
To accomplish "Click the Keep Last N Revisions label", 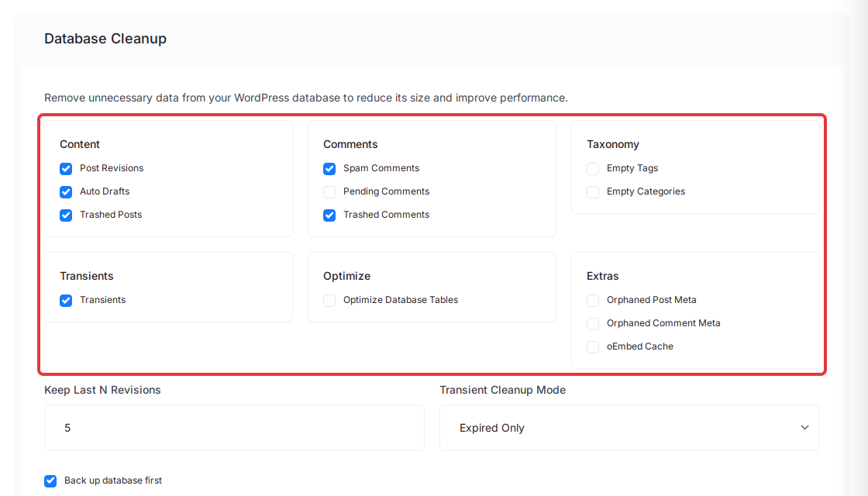I will pyautogui.click(x=102, y=390).
